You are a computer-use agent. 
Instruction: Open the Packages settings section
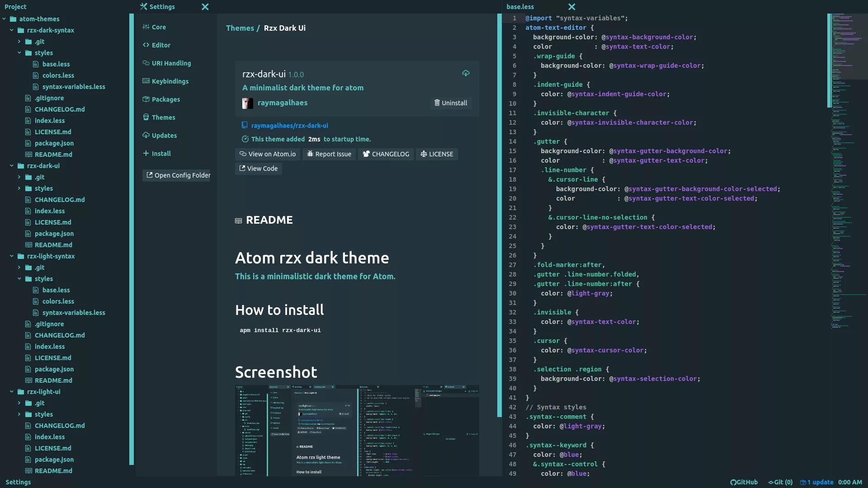(x=161, y=99)
